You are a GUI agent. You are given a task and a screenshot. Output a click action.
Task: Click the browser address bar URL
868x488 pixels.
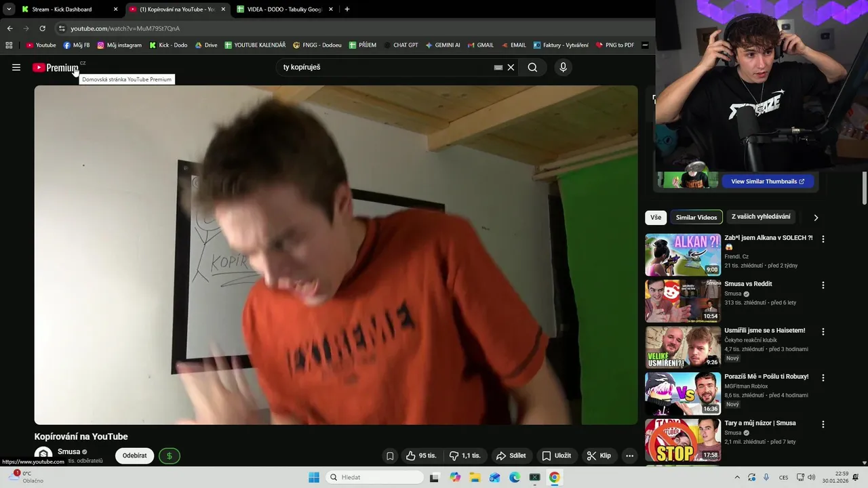pos(125,28)
